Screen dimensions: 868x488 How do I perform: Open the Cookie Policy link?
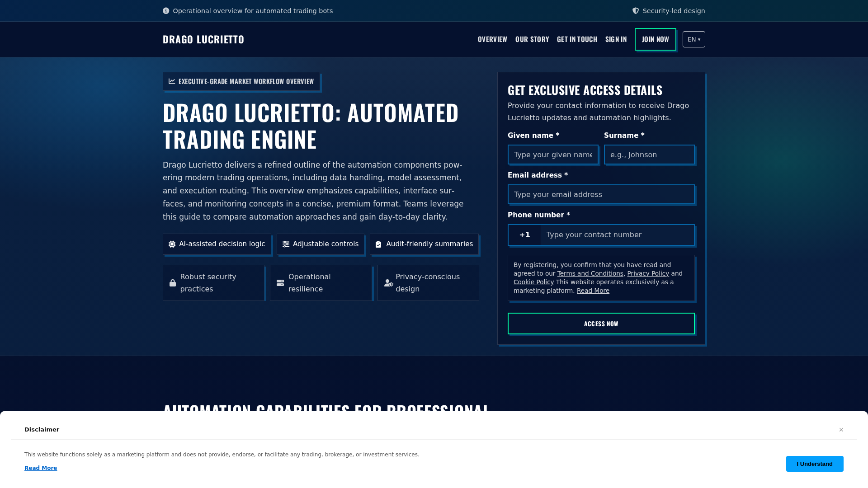[x=533, y=282]
